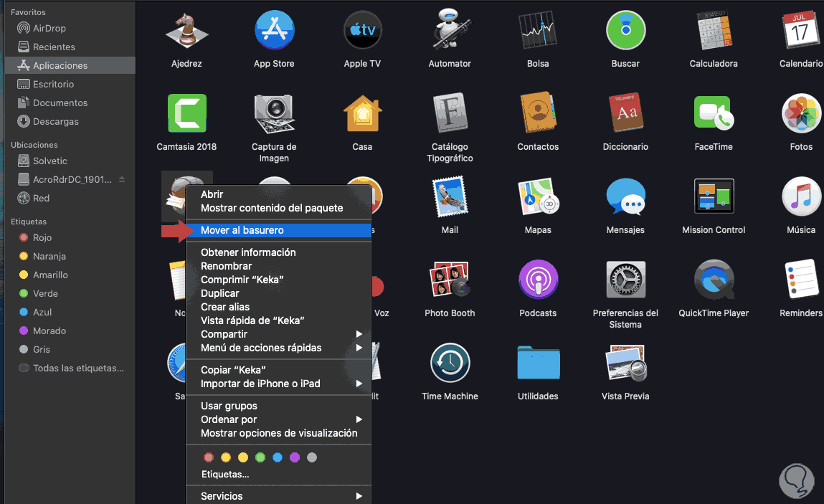Open Documentos in the sidebar
This screenshot has height=504, width=824.
coord(70,103)
